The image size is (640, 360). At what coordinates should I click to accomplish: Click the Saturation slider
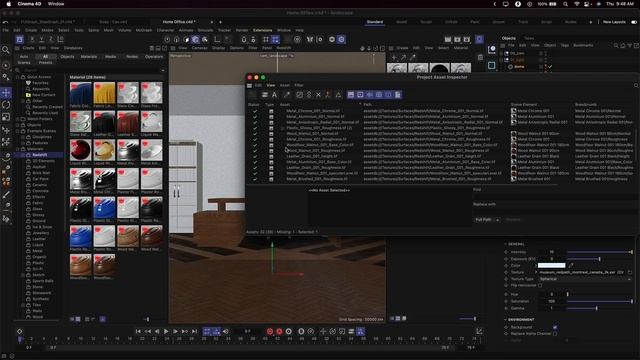tap(599, 301)
